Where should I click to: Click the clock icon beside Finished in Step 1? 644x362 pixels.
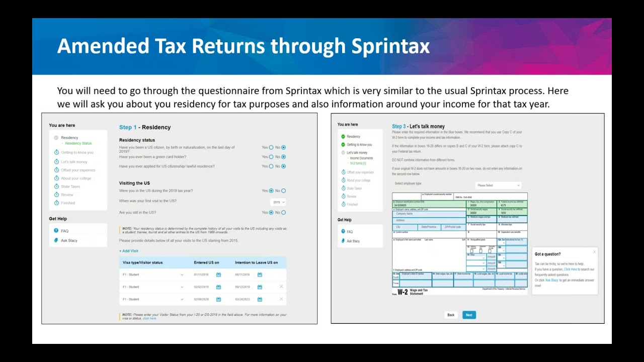[x=56, y=203]
